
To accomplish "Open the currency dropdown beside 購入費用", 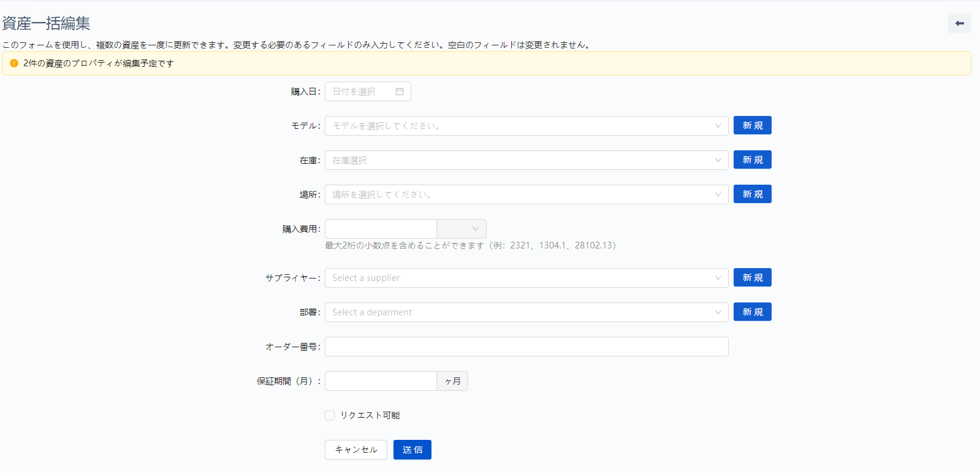I will click(x=462, y=229).
